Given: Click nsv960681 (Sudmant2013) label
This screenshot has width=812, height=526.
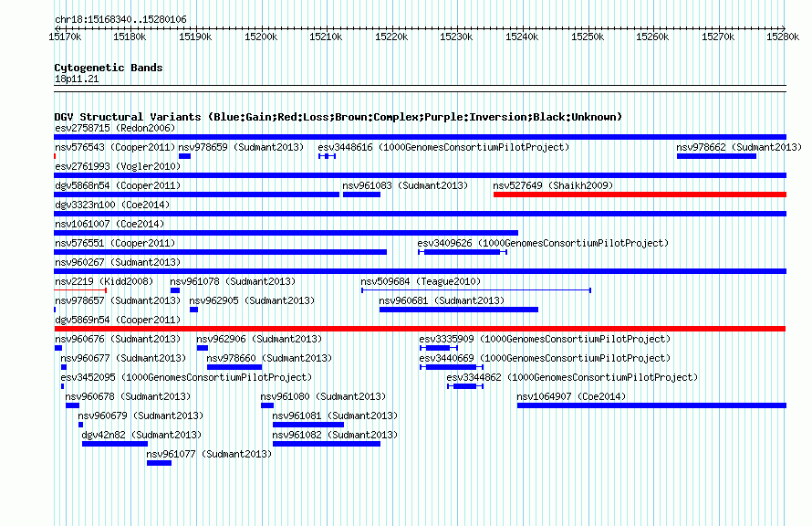Looking at the screenshot, I should tap(442, 300).
